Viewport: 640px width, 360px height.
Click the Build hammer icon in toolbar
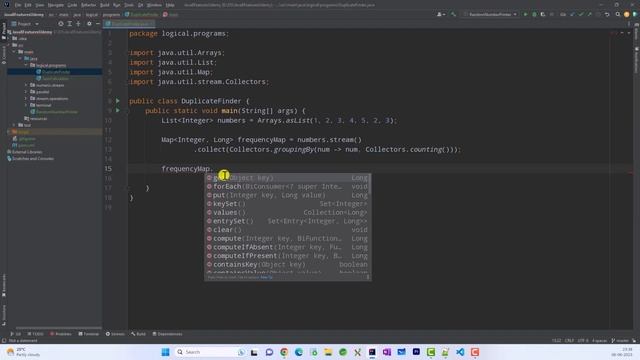(453, 14)
